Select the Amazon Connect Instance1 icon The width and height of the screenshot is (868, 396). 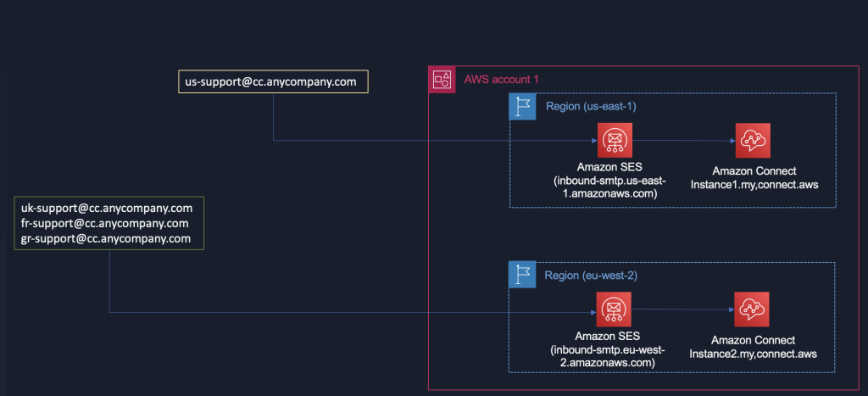click(x=754, y=140)
